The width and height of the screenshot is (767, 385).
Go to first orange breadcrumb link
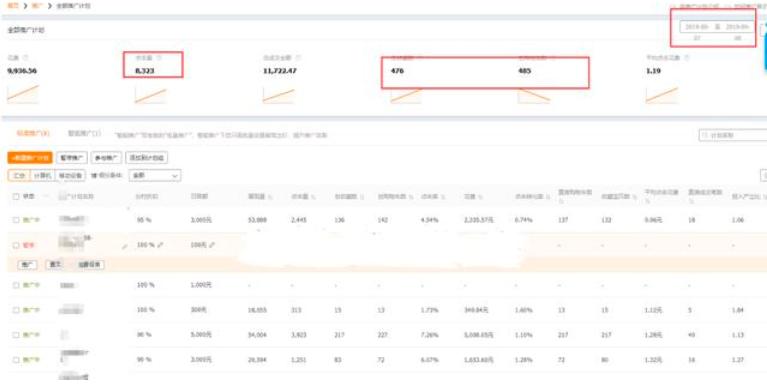pyautogui.click(x=13, y=6)
